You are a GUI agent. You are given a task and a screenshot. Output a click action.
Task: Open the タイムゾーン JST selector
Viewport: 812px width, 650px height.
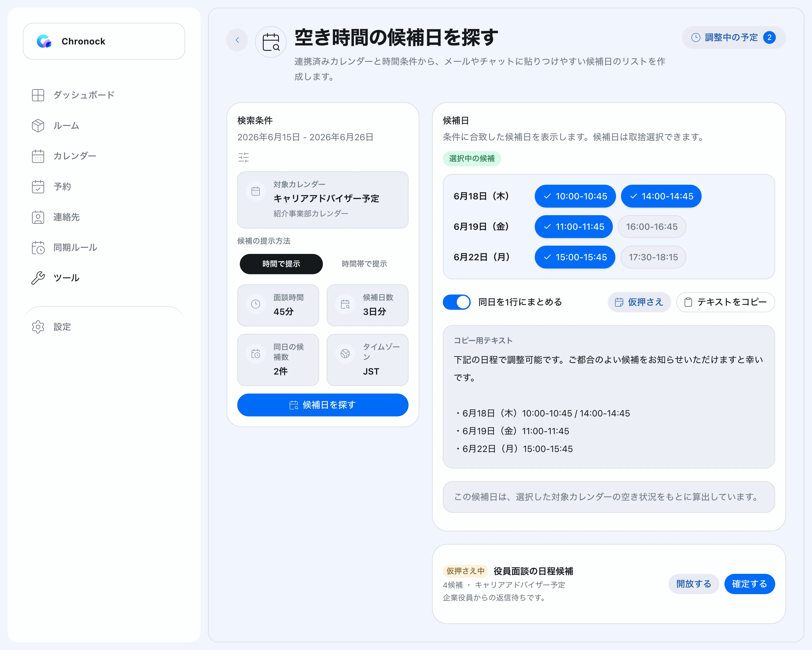[x=367, y=360]
